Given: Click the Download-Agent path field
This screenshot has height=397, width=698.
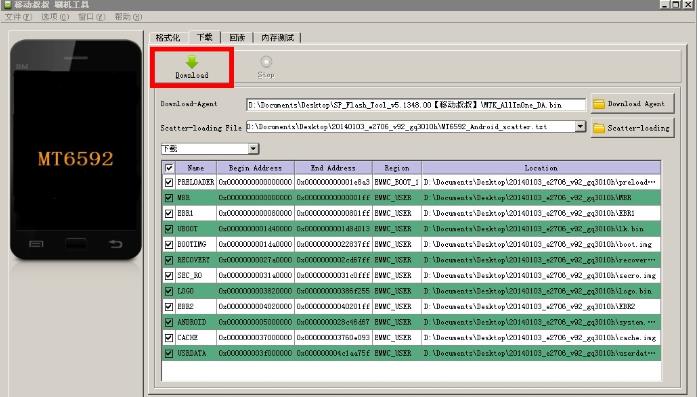Looking at the screenshot, I should [416, 105].
